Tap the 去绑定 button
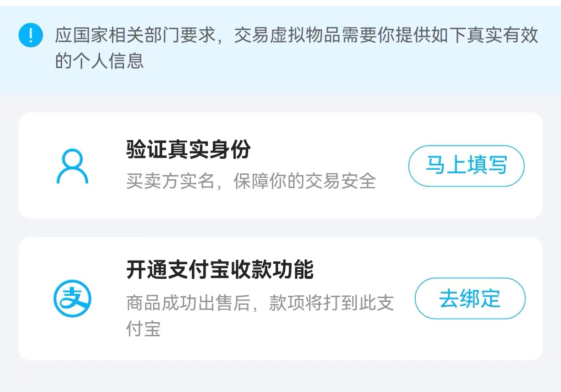 [x=470, y=298]
